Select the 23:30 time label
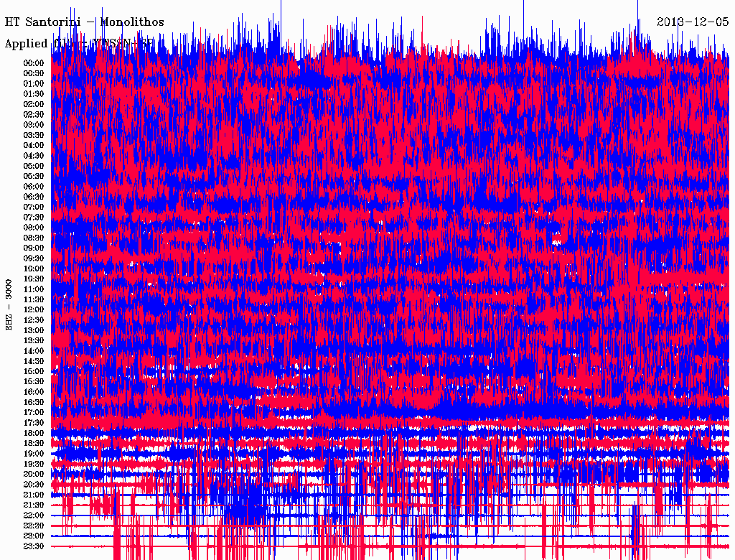This screenshot has height=560, width=735. tap(34, 546)
